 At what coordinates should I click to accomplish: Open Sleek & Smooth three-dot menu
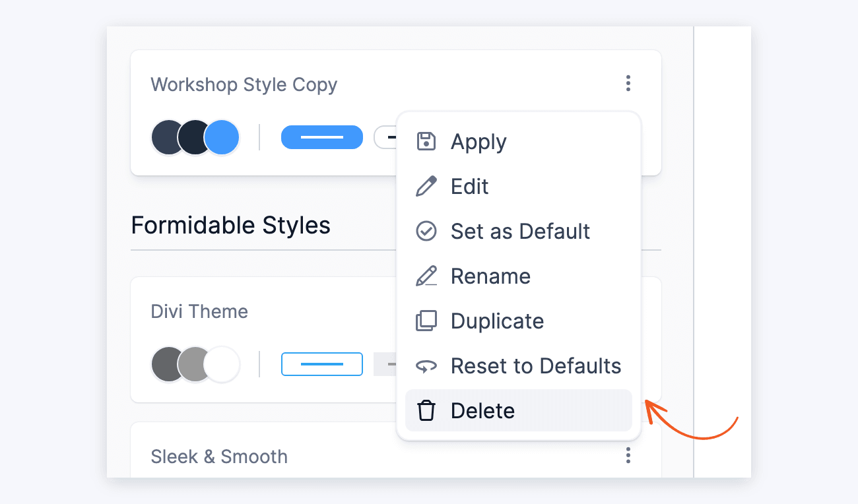click(x=628, y=455)
